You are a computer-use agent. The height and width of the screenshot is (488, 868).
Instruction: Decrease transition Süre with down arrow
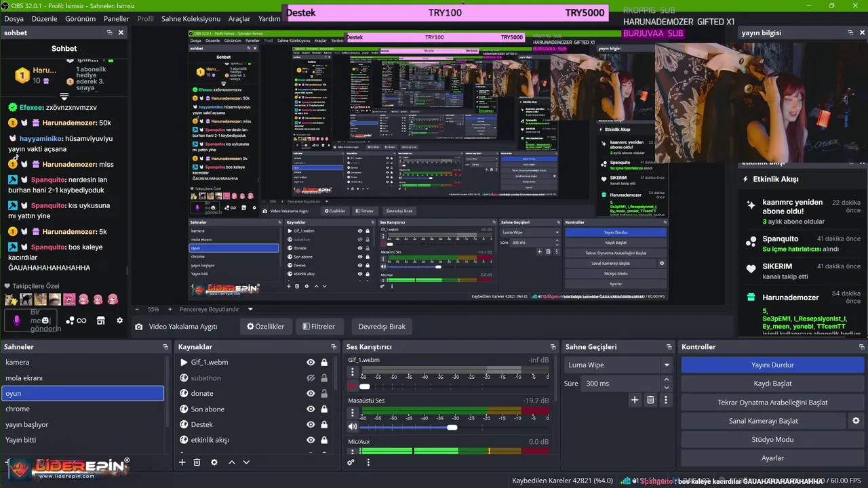pos(667,387)
